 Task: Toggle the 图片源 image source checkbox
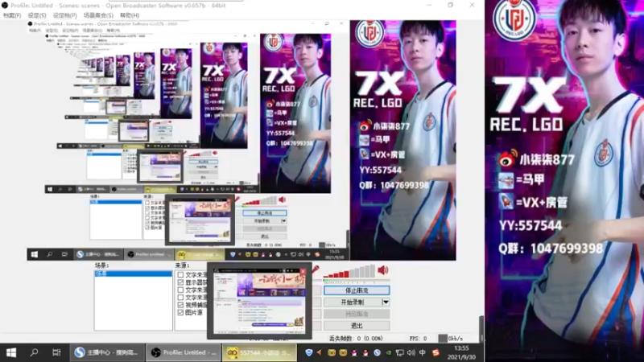pyautogui.click(x=180, y=312)
